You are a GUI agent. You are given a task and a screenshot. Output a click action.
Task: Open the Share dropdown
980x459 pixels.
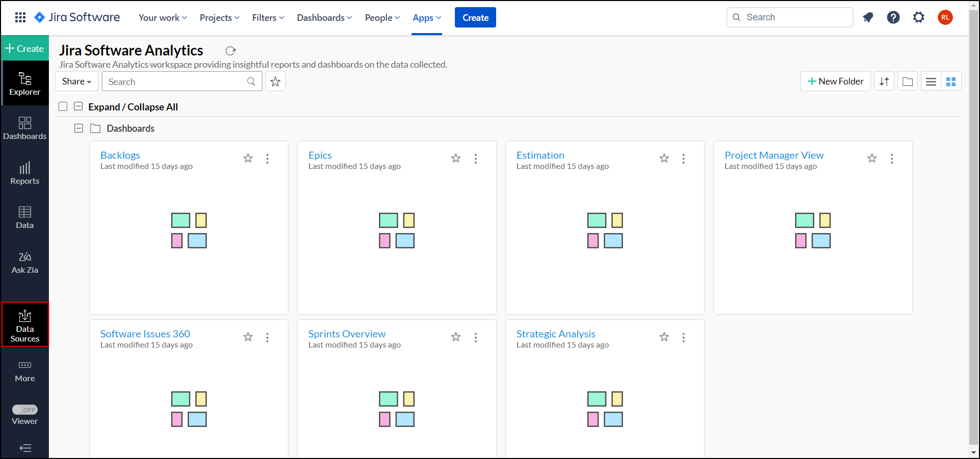76,81
